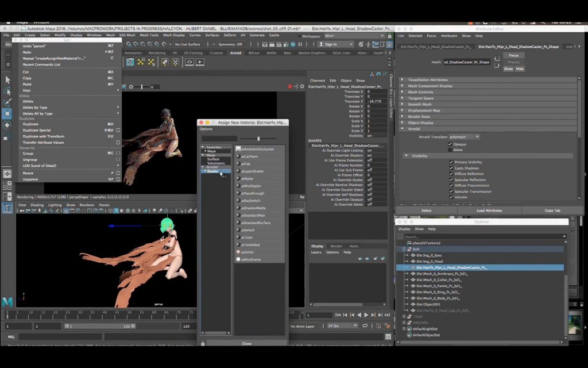Select the Paint Selection brush tool
Image resolution: width=588 pixels, height=368 pixels.
point(7,102)
